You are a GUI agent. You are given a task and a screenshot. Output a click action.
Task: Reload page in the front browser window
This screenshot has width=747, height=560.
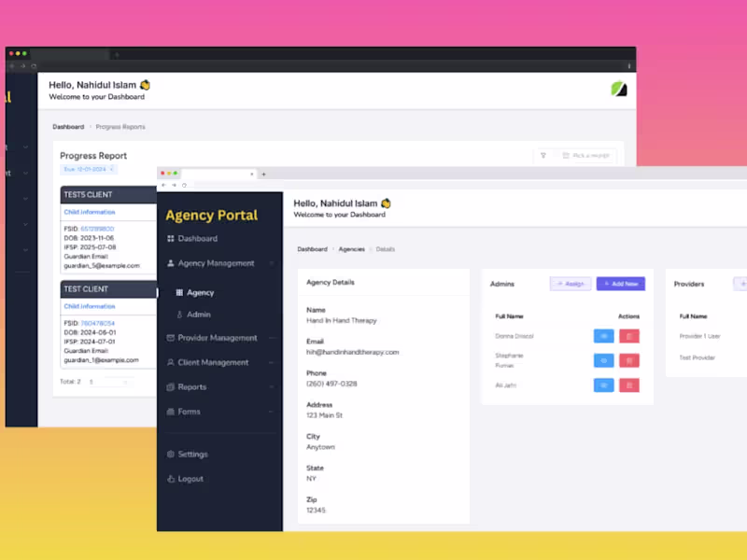coord(184,185)
